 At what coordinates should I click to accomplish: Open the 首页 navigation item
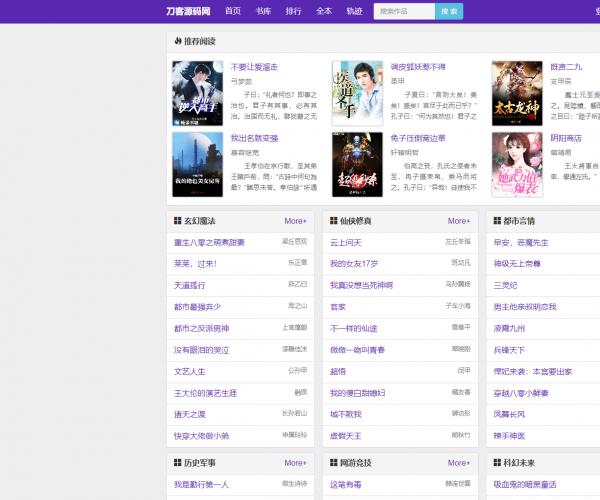click(233, 11)
